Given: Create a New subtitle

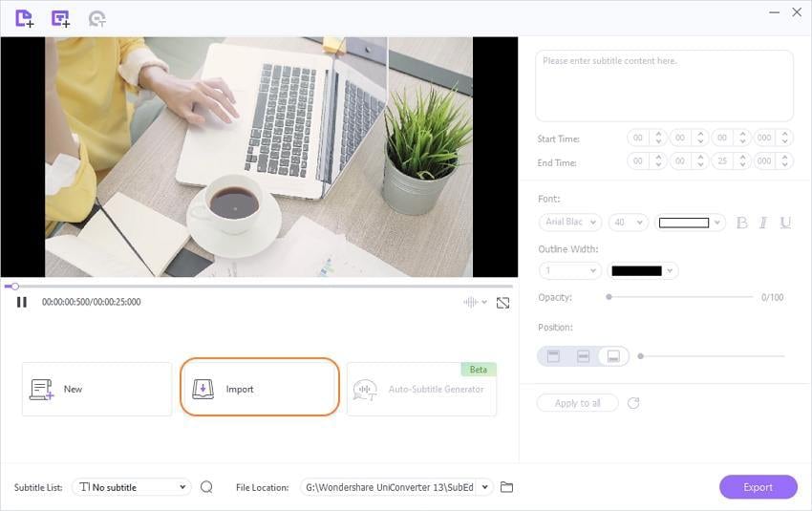Looking at the screenshot, I should tap(96, 390).
